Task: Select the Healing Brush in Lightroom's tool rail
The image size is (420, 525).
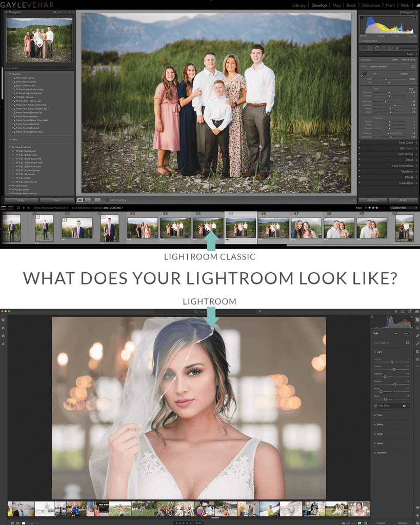Action: click(x=417, y=335)
